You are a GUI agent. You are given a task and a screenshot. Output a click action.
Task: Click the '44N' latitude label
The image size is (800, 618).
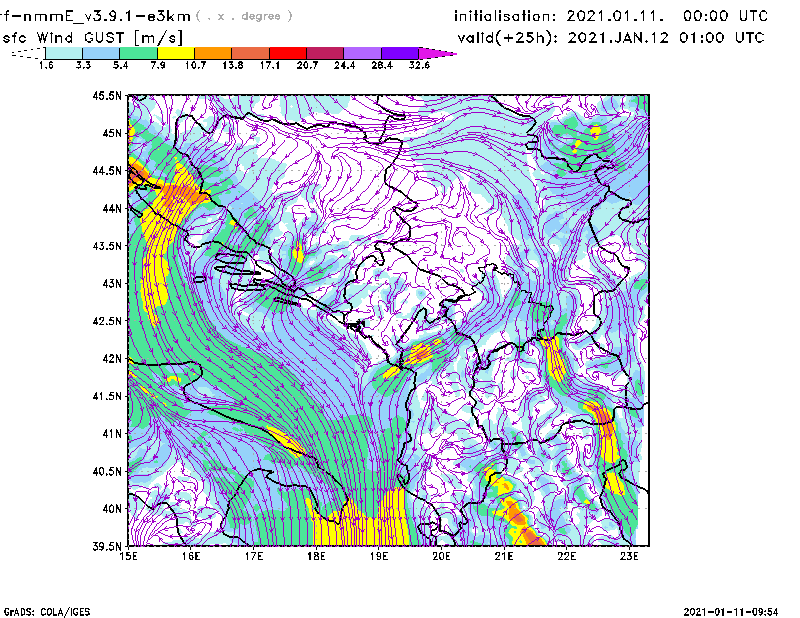(x=112, y=208)
